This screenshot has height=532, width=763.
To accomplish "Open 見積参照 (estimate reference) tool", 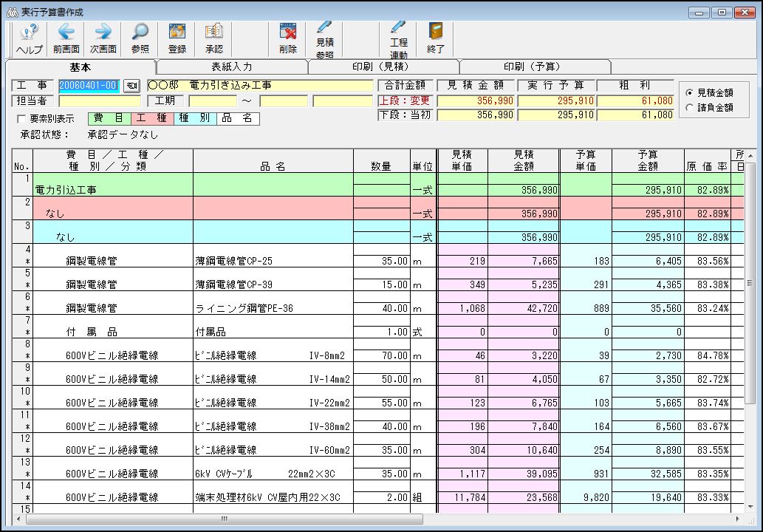I will 324,38.
